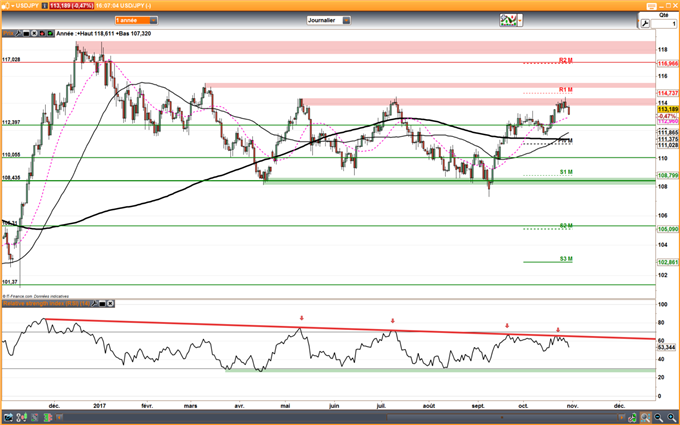Click the camera snapshot icon in the bottom toolbar
Image resolution: width=680 pixels, height=425 pixels.
[x=8, y=418]
